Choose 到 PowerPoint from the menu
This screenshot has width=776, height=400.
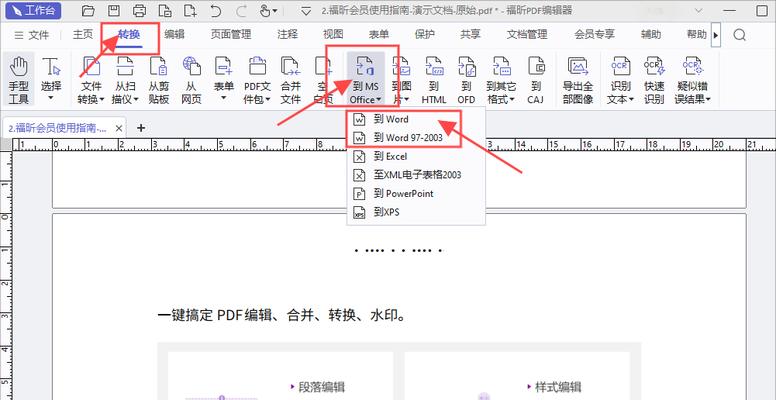[x=416, y=194]
